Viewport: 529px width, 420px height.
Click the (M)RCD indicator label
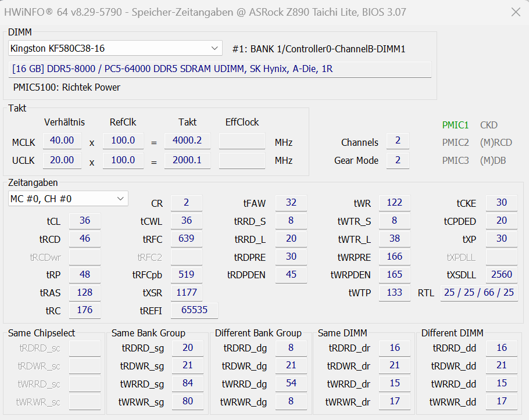point(496,142)
